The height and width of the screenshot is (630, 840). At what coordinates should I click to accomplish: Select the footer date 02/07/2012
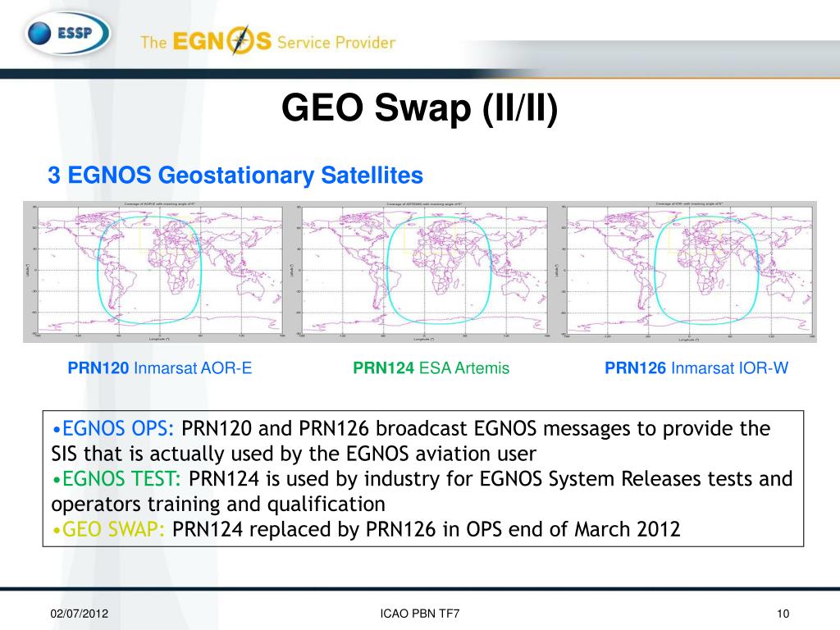click(x=80, y=614)
